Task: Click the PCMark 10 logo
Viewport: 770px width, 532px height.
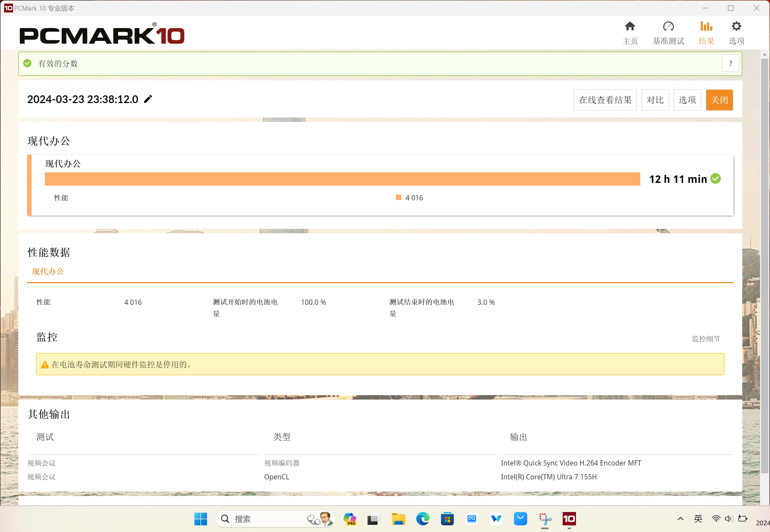Action: (102, 33)
